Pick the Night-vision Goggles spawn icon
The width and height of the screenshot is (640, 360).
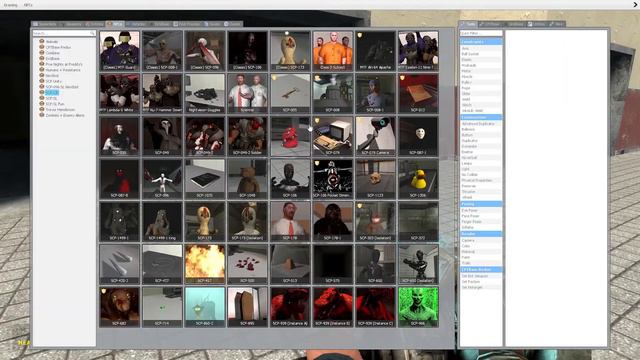(x=205, y=93)
